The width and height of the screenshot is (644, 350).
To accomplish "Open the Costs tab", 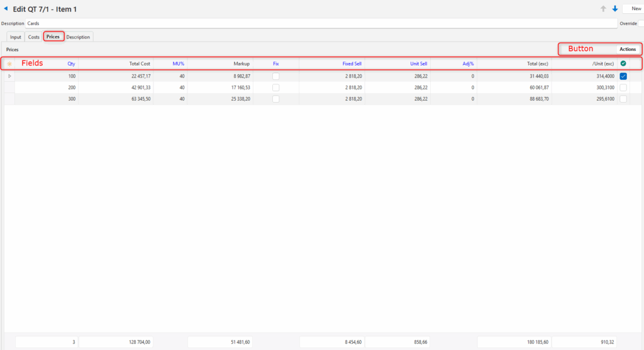I will [33, 37].
